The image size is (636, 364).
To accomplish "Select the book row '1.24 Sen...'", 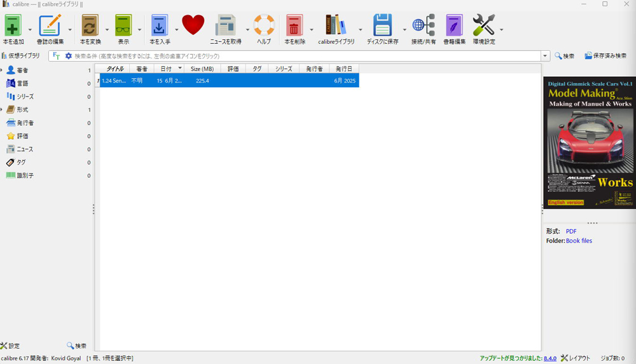I will click(229, 81).
